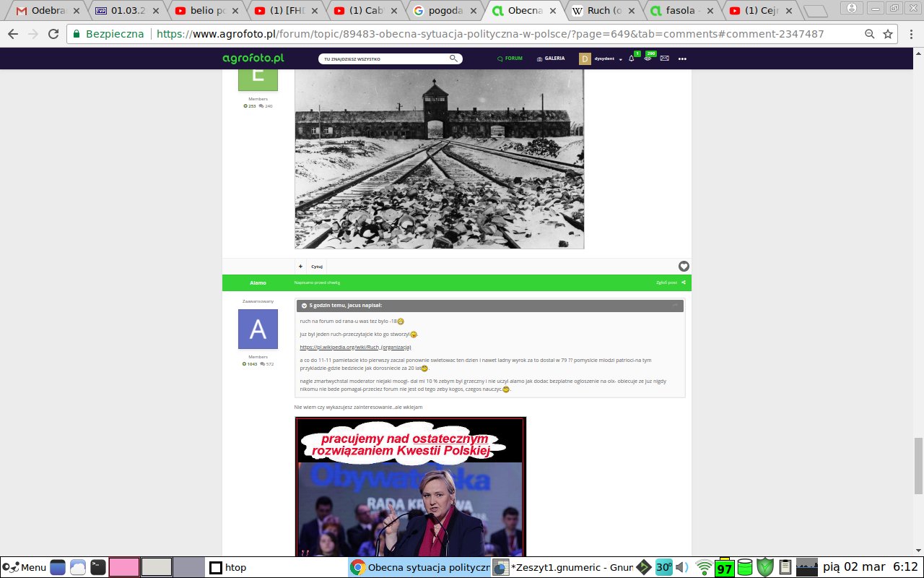Viewport: 924px width, 578px height.
Task: Bookmark this page with the star icon
Action: coord(888,35)
